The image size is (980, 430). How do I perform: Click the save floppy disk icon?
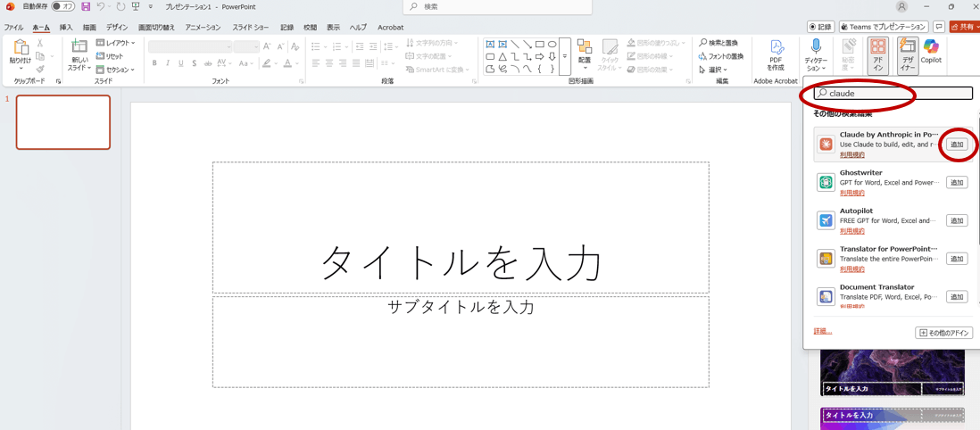point(86,6)
